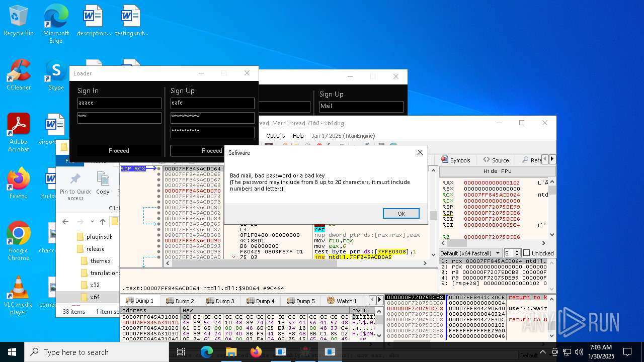Screen dimensions: 644x362
Task: Open the Default (x64 fastcall) calling convention dropdown
Action: click(x=471, y=253)
